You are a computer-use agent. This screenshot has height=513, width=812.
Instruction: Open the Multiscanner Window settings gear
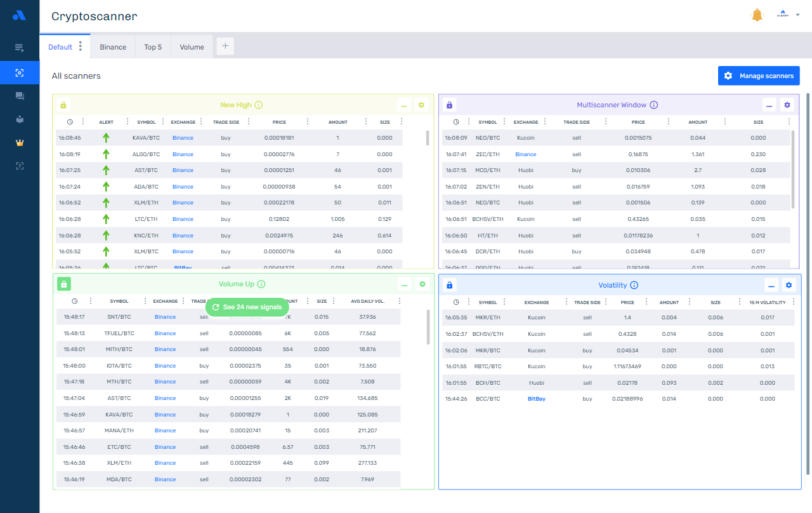point(787,105)
